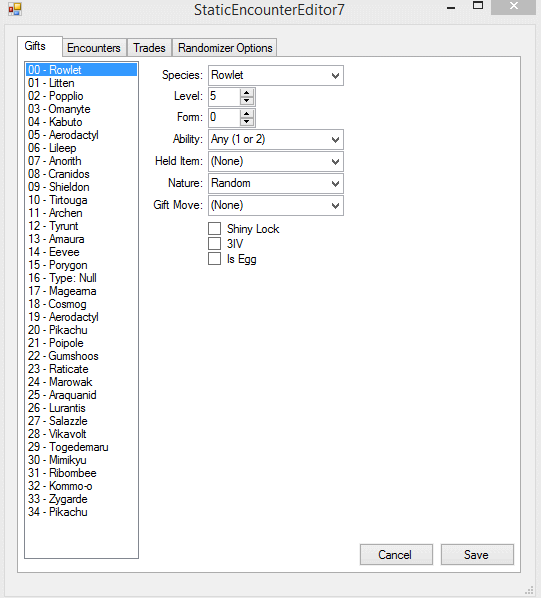Select '01 - Litten' in the list
This screenshot has width=541, height=598.
(81, 83)
